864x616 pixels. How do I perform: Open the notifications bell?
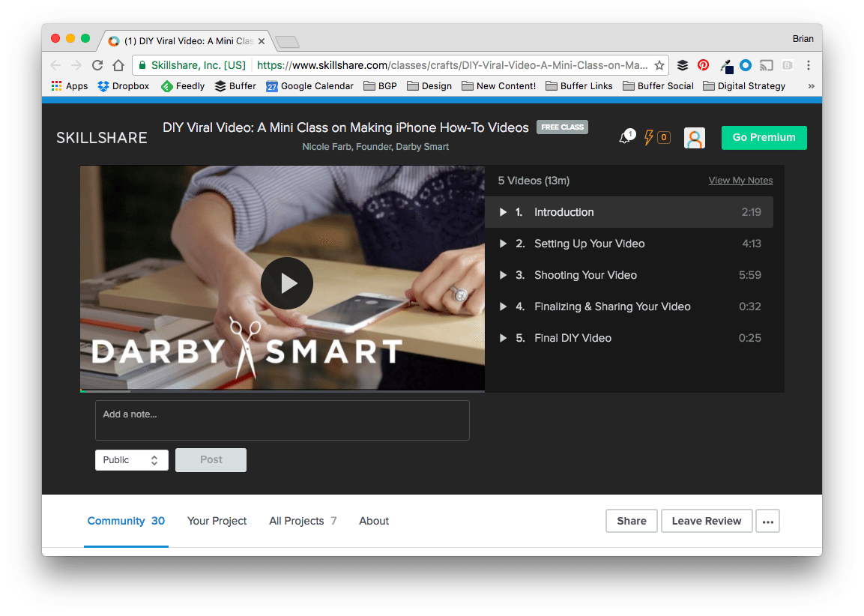[x=624, y=137]
